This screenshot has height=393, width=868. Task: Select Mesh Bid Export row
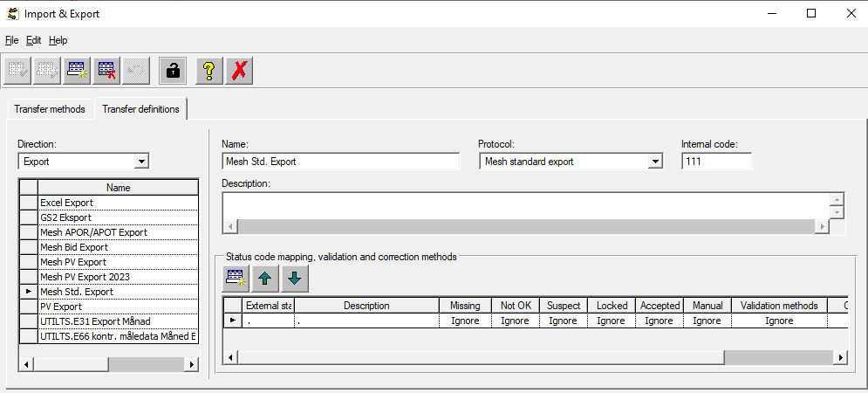[x=118, y=247]
